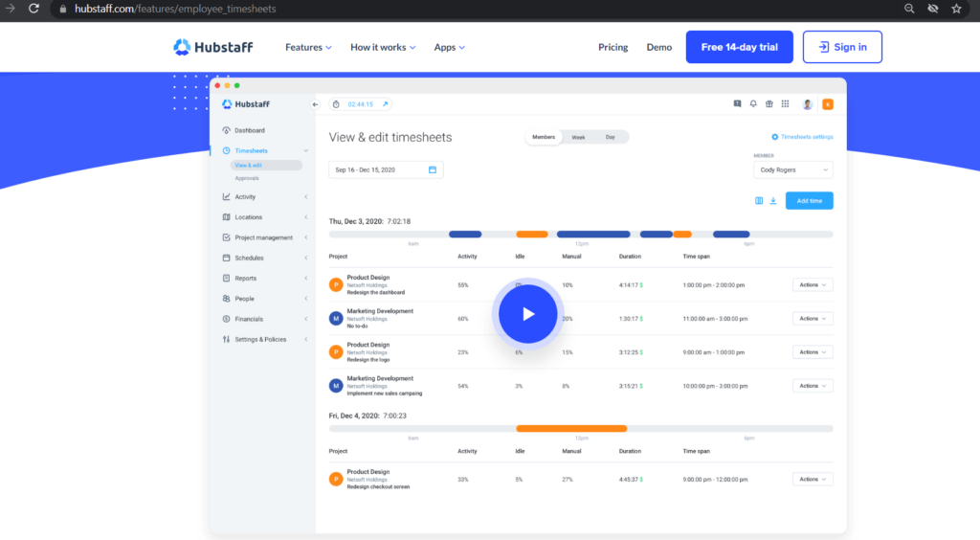Play the demo video
This screenshot has width=980, height=540.
[x=528, y=314]
